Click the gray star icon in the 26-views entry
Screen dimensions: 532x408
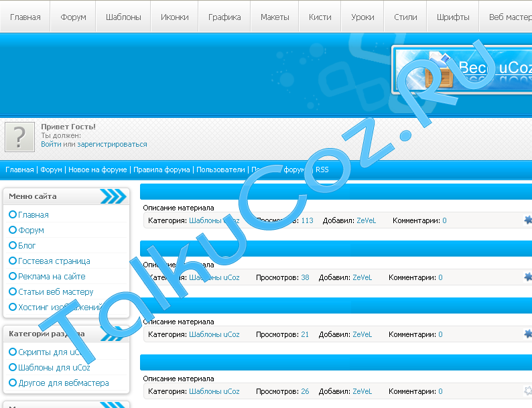[x=528, y=391]
